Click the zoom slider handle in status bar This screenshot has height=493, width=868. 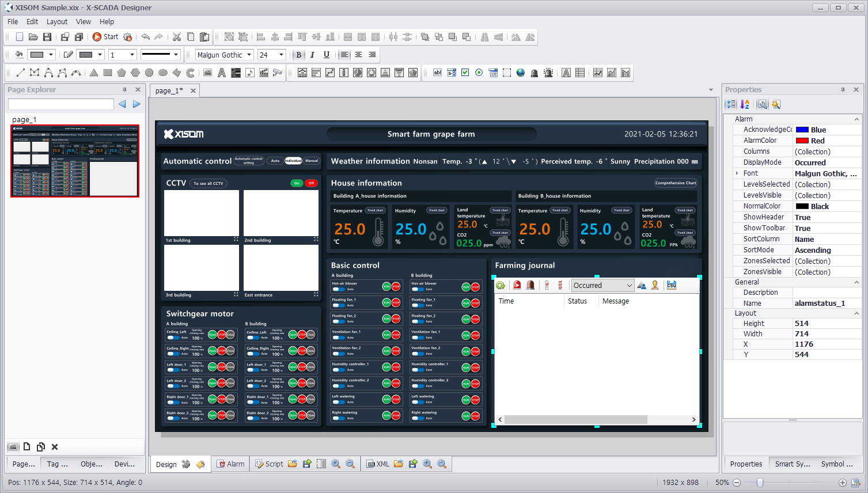click(x=760, y=483)
